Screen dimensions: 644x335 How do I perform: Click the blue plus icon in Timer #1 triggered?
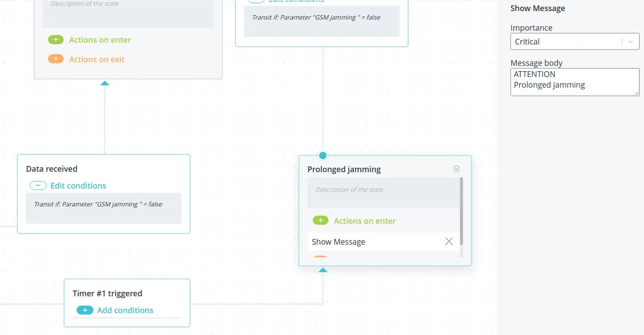tap(85, 310)
